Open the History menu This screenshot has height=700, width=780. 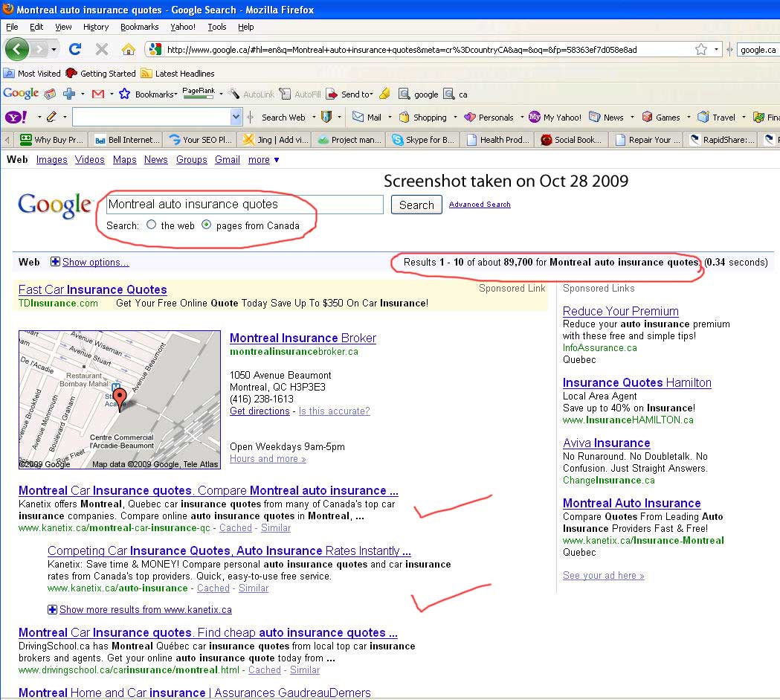pos(96,27)
